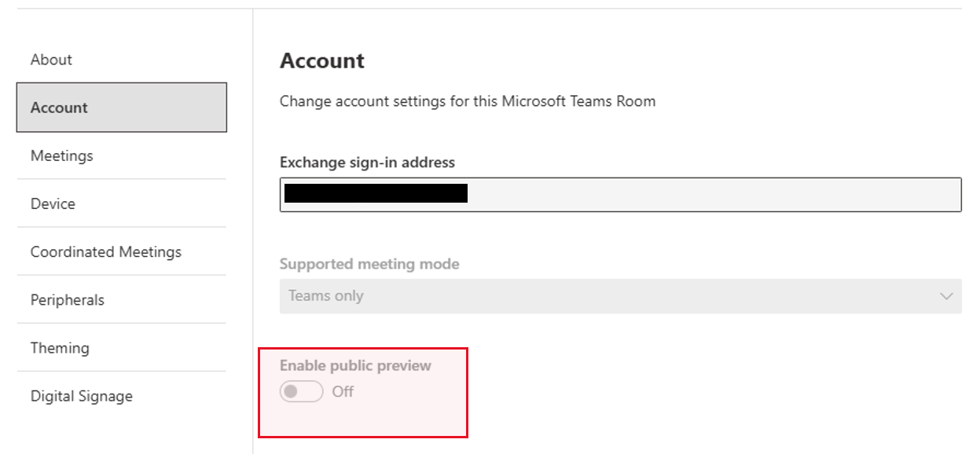980x454 pixels.
Task: Open the Device settings section
Action: point(53,203)
